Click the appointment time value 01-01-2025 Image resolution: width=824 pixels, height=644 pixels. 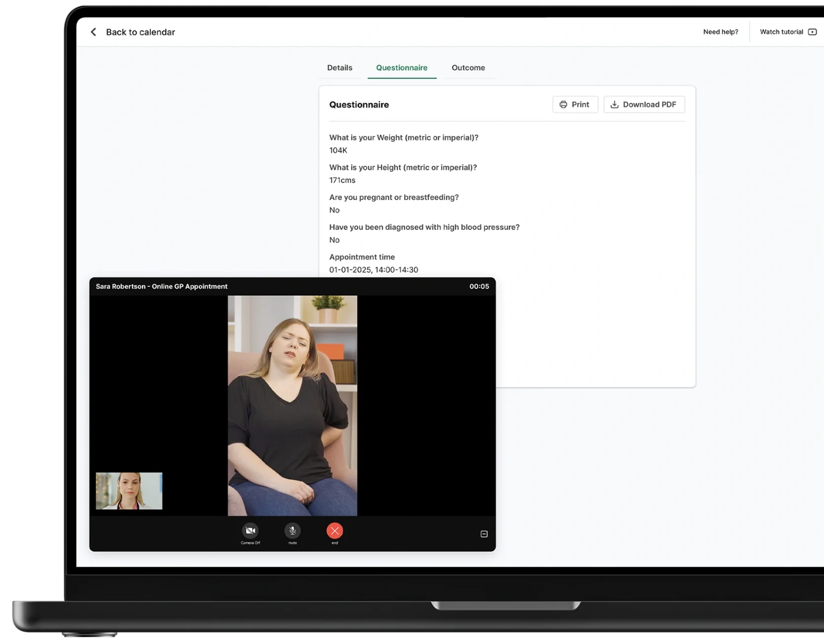[x=373, y=270]
